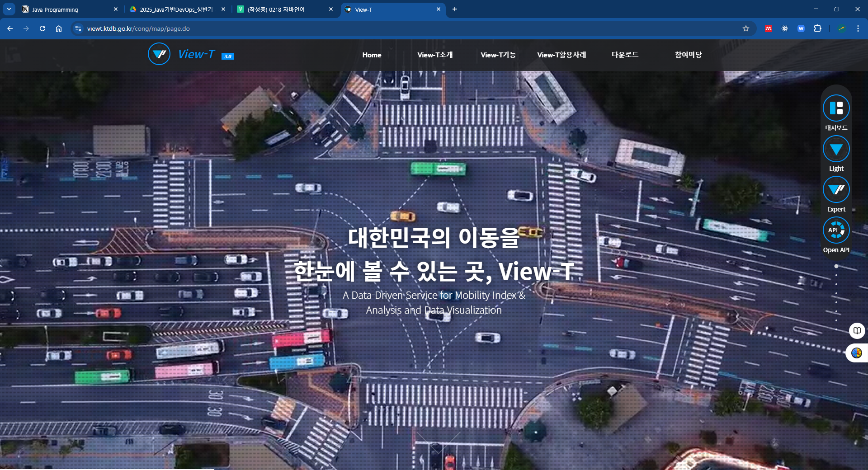Click the View-T circular logo

point(159,54)
